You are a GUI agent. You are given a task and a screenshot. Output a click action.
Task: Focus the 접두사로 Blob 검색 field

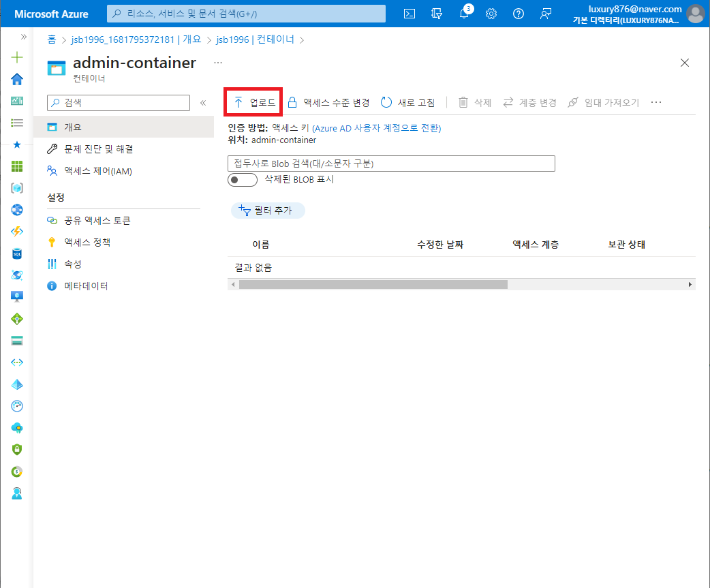391,164
